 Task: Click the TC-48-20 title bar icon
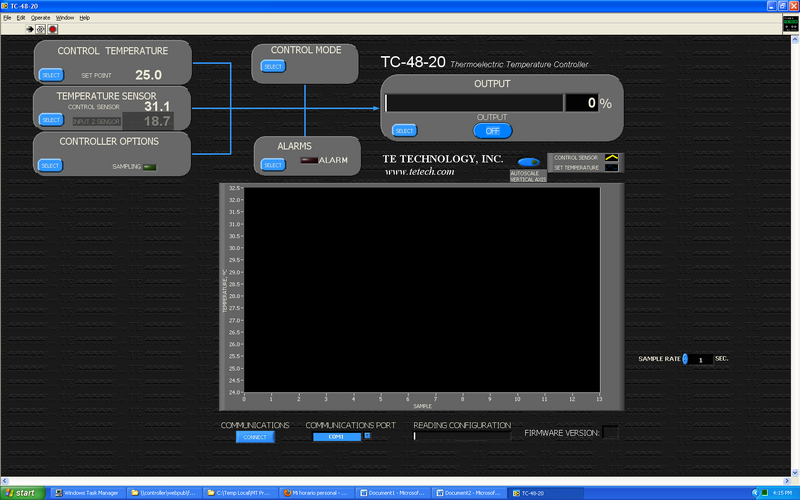click(5, 6)
